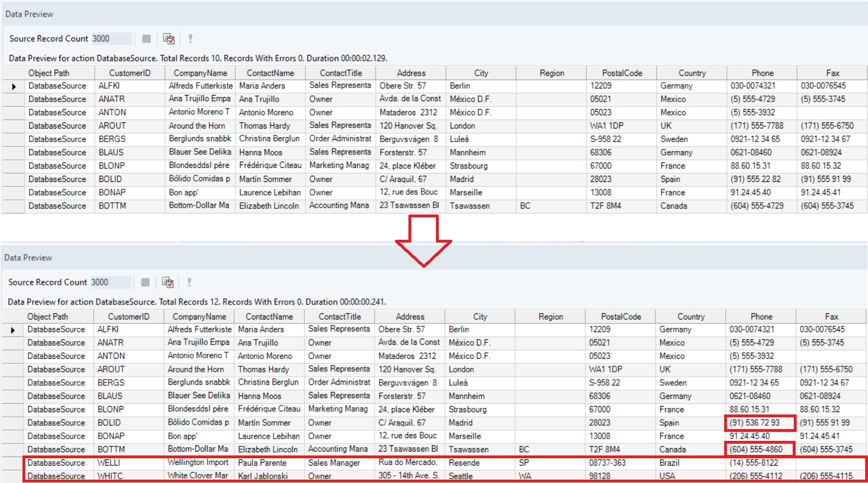Click the checkmark preview icon in top panel
Image resolution: width=868 pixels, height=483 pixels.
coord(169,39)
